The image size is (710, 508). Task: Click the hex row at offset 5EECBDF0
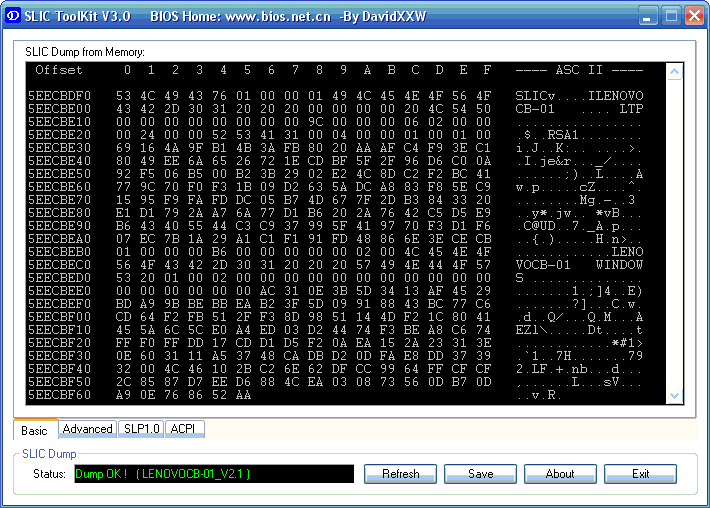coord(335,96)
